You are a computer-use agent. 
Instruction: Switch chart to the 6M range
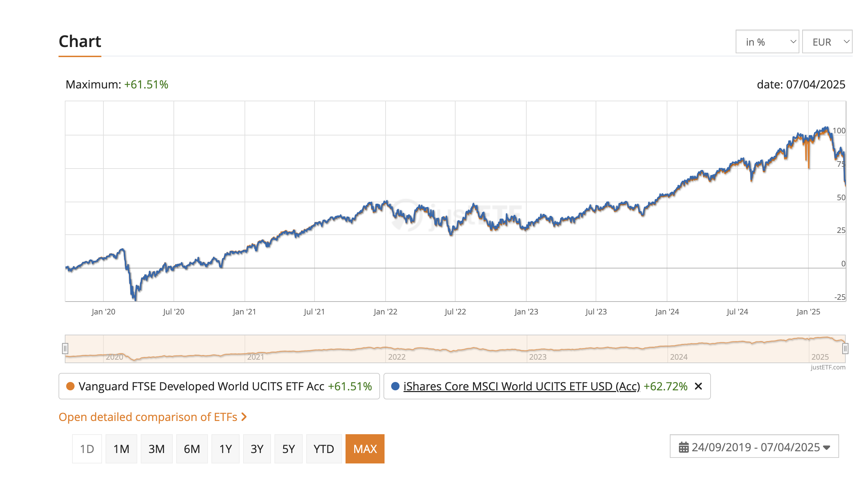pos(192,449)
